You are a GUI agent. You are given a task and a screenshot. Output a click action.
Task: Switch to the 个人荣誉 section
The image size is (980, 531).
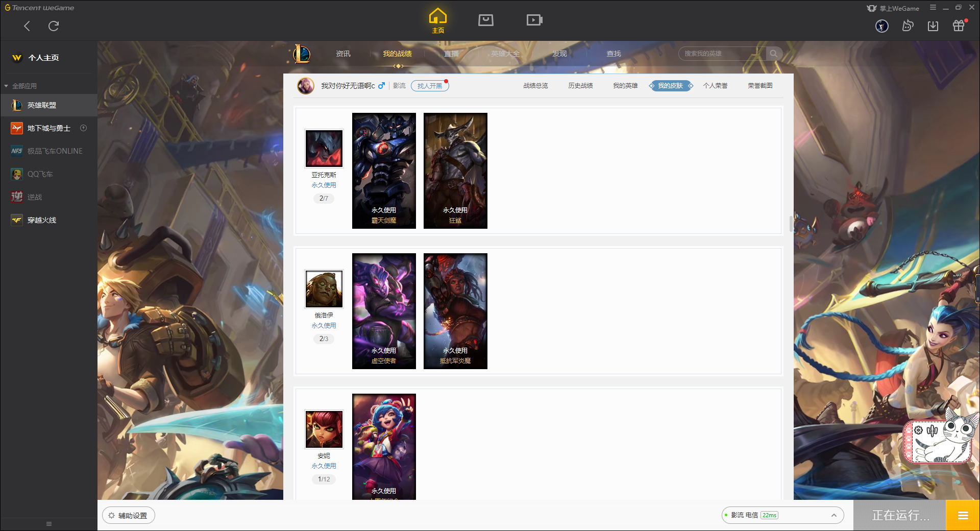tap(715, 86)
